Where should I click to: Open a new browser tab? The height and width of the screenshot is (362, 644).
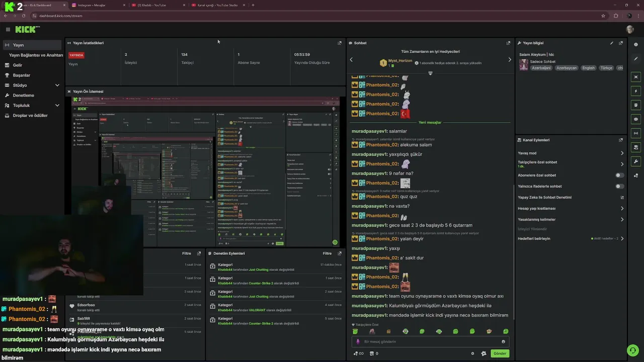point(253,5)
